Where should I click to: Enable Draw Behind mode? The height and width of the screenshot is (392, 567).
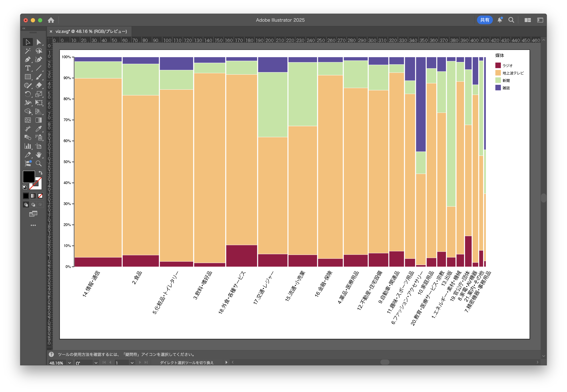33,205
